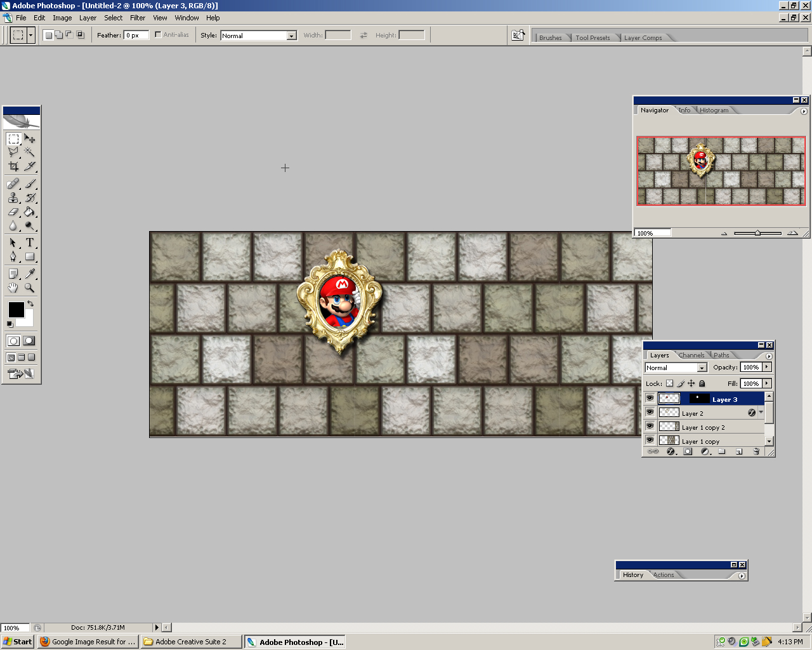Select the Blur tool
Viewport: 812px width, 650px height.
(x=13, y=226)
